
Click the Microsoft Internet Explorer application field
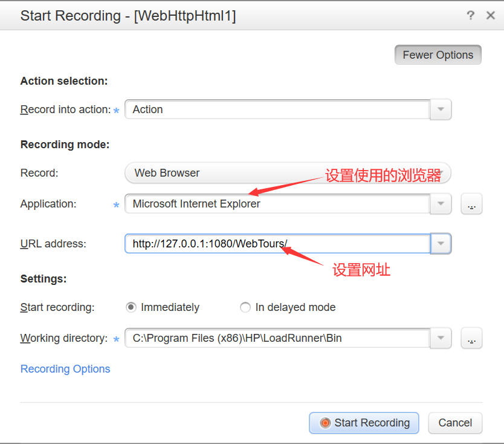(277, 204)
